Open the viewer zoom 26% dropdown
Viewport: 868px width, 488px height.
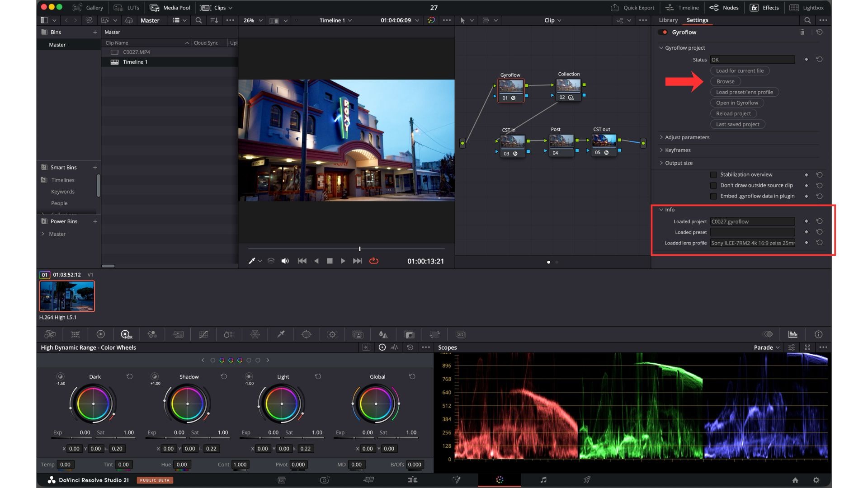pyautogui.click(x=253, y=20)
